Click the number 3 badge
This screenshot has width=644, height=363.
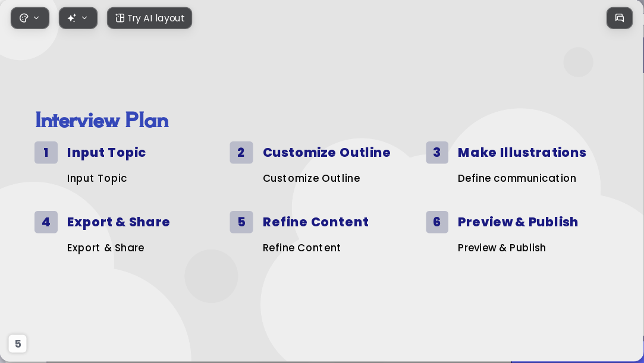[437, 153]
